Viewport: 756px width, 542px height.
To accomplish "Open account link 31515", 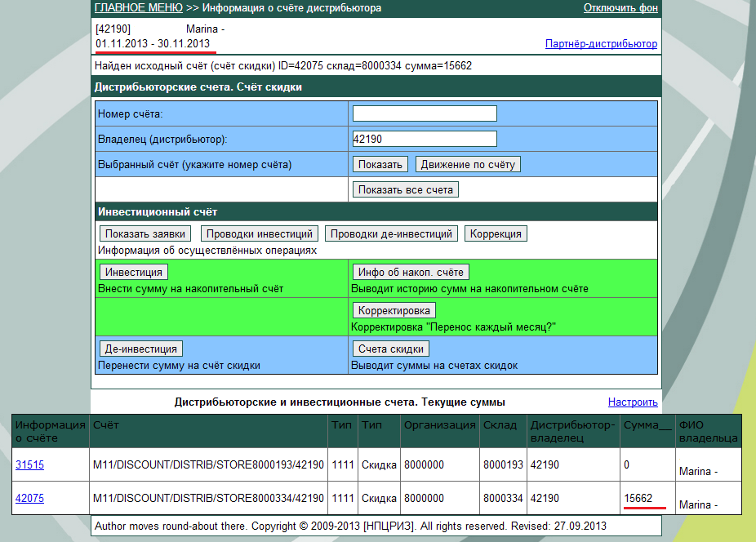I will 29,464.
